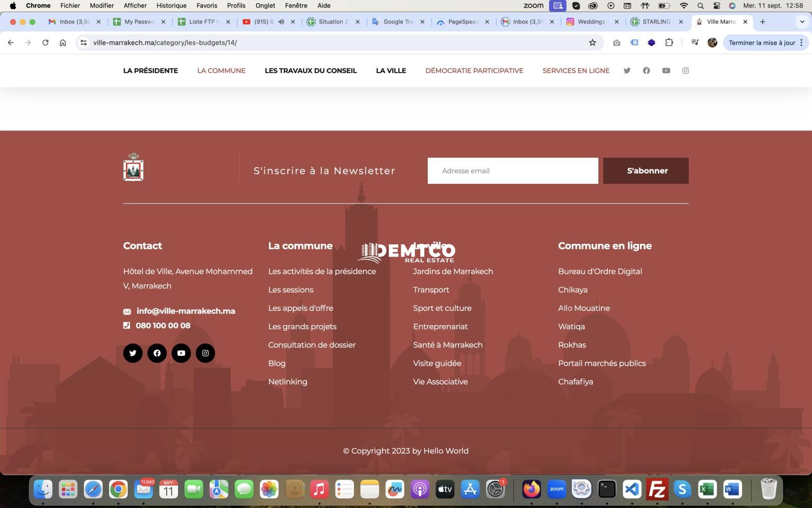Open the Portail marchés publics link
The height and width of the screenshot is (508, 812).
point(602,363)
